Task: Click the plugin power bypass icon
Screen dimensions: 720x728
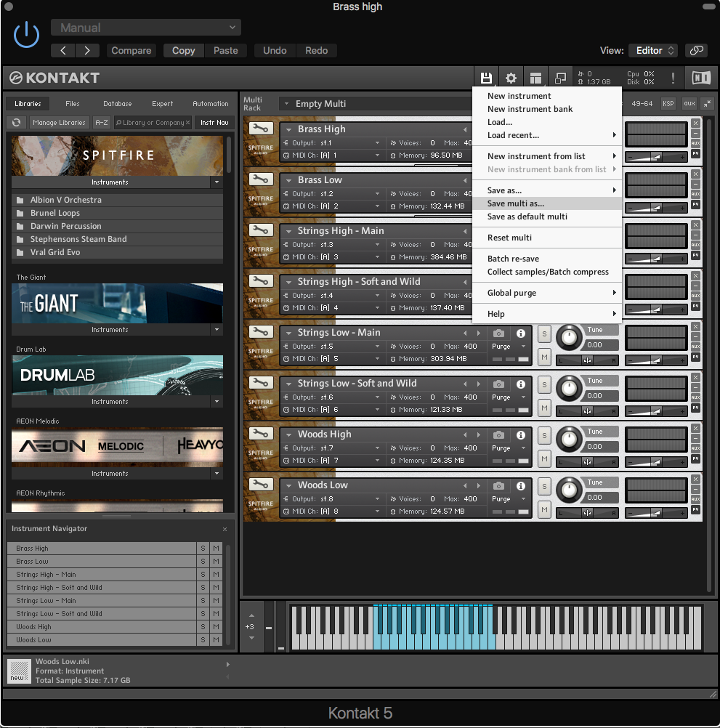Action: pyautogui.click(x=26, y=35)
